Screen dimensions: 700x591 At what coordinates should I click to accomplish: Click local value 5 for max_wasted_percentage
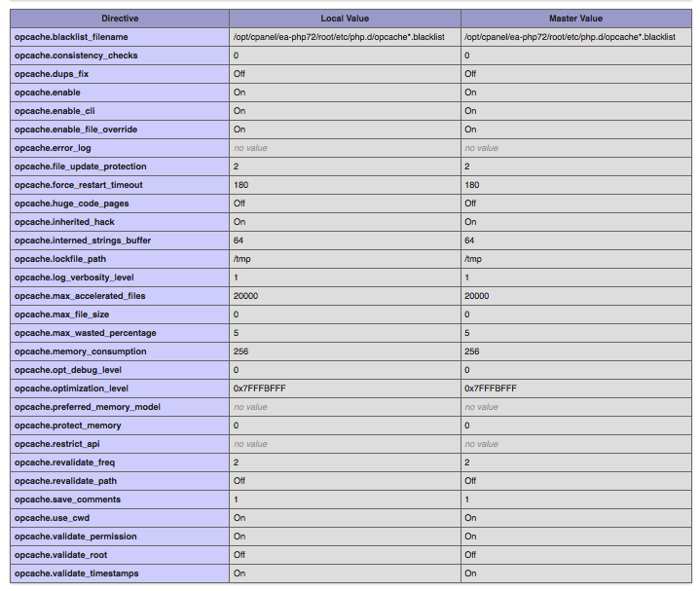pos(236,333)
